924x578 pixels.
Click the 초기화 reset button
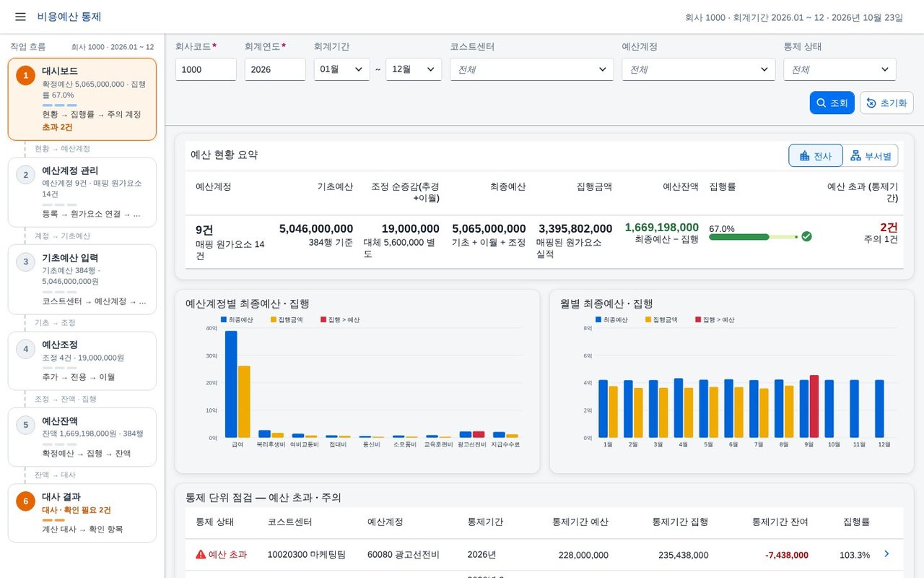click(x=886, y=103)
